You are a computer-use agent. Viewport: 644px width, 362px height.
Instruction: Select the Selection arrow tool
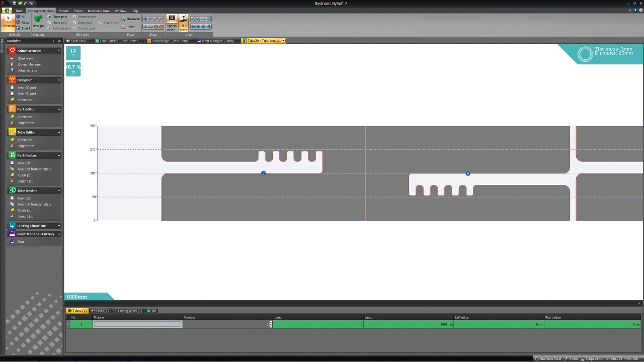click(8, 23)
